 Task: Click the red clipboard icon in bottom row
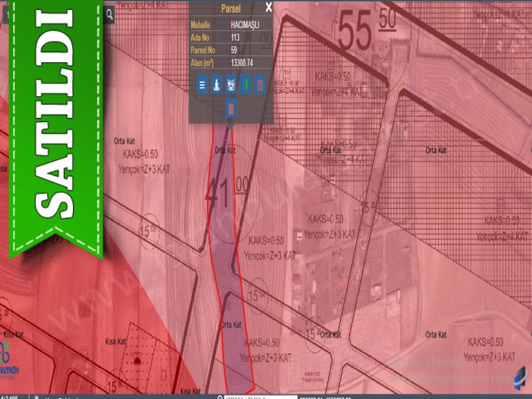pos(230,108)
